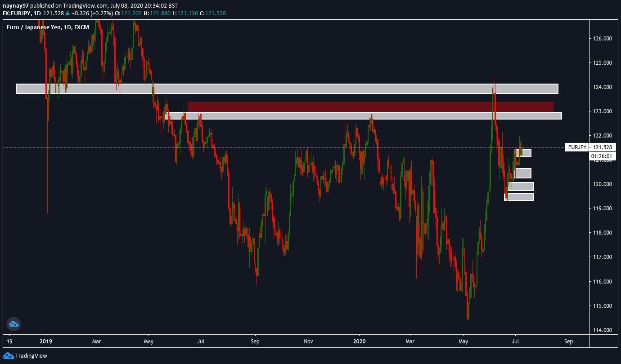Click the 122.000 price axis label
621x364 pixels.
pyautogui.click(x=602, y=136)
